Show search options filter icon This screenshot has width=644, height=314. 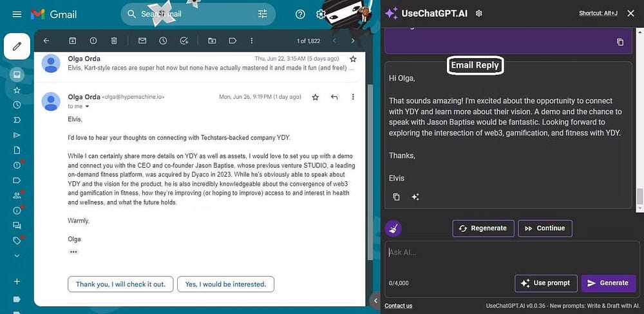click(x=263, y=14)
